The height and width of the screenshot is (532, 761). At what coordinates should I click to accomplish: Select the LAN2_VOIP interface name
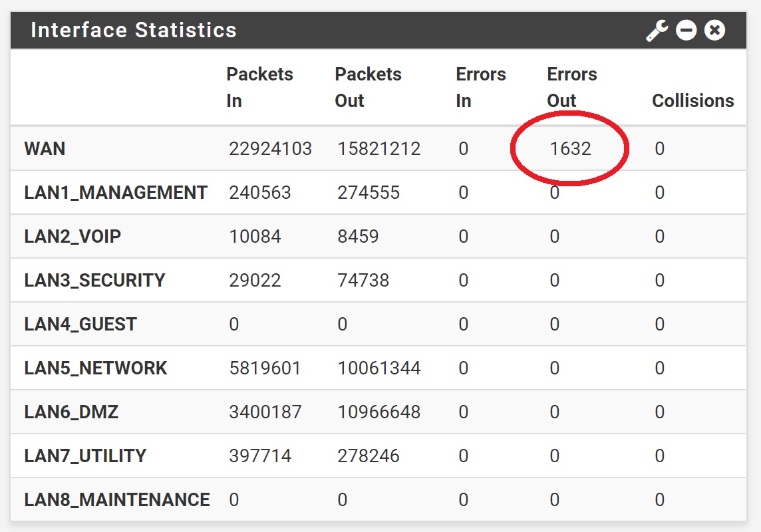(73, 237)
